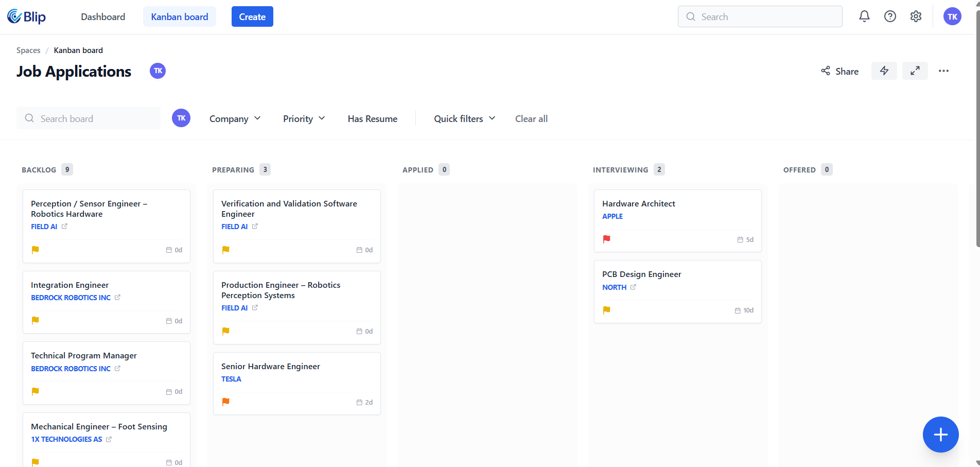
Task: Open the settings gear icon
Action: tap(916, 16)
